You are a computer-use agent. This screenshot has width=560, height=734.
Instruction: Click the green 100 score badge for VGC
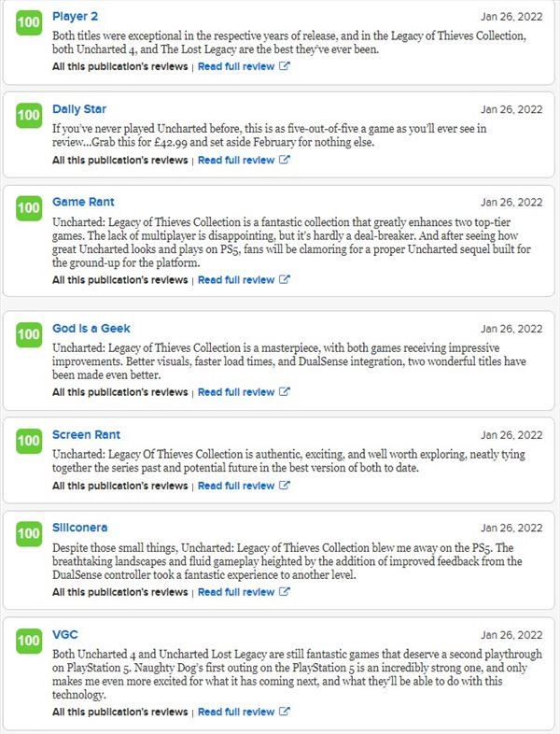29,641
